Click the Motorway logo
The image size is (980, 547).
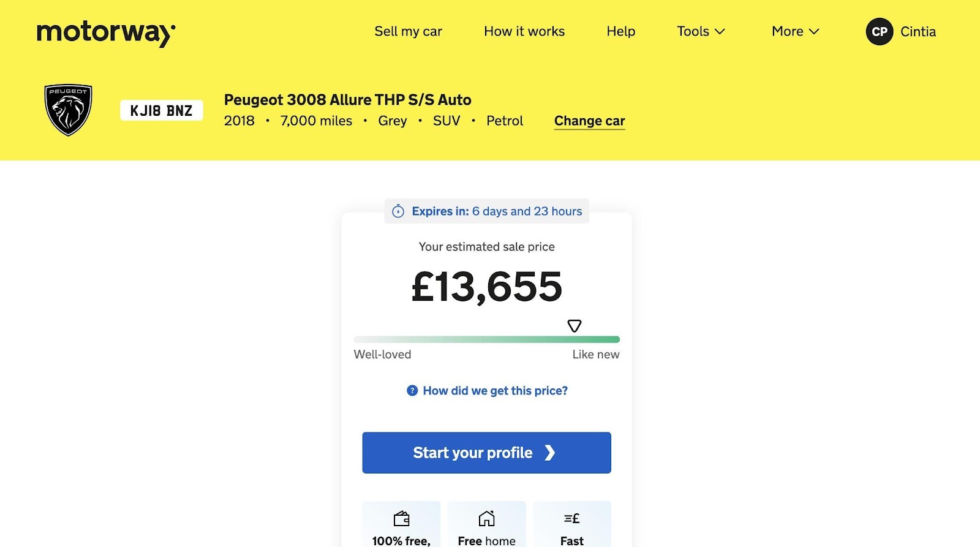click(x=106, y=32)
